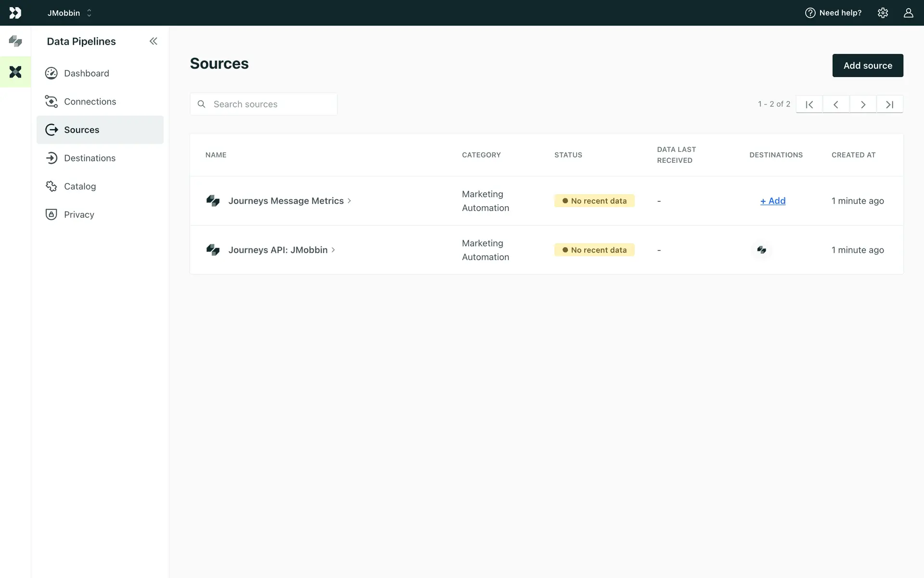Navigate to Destinations page
Viewport: 924px width, 578px height.
click(90, 158)
